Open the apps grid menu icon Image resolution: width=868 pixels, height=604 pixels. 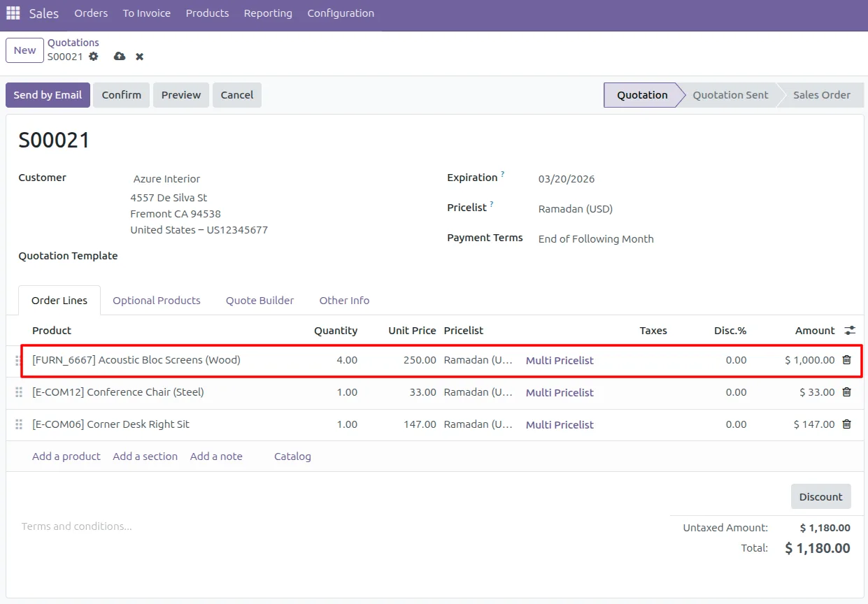[x=13, y=13]
